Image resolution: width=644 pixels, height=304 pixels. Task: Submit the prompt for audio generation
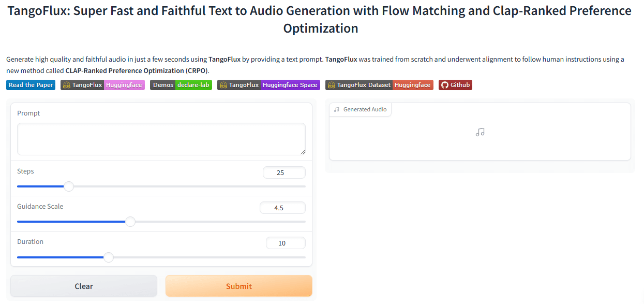(x=239, y=286)
